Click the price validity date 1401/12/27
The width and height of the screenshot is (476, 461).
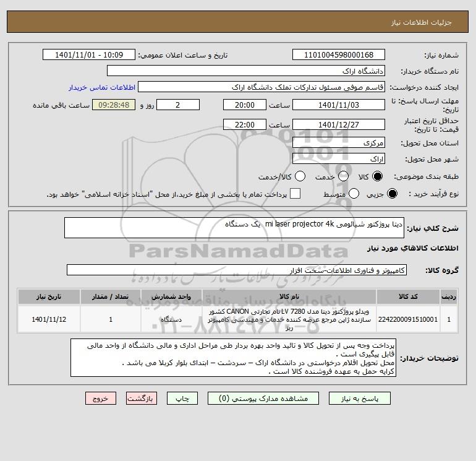coord(339,124)
